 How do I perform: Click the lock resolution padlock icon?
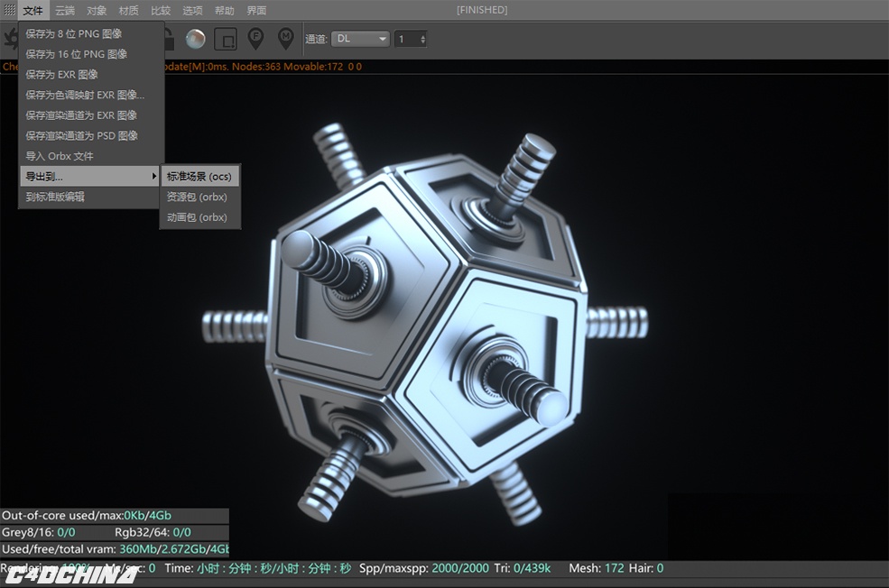pyautogui.click(x=169, y=39)
